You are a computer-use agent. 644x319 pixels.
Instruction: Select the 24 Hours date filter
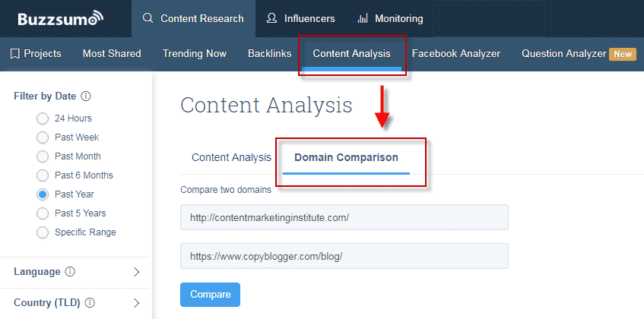click(x=43, y=118)
